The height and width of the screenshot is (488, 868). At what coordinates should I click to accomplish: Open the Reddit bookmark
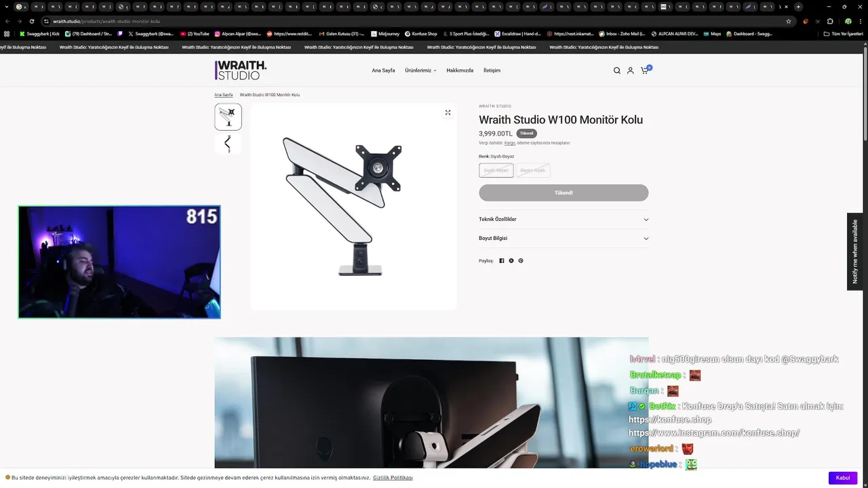290,33
